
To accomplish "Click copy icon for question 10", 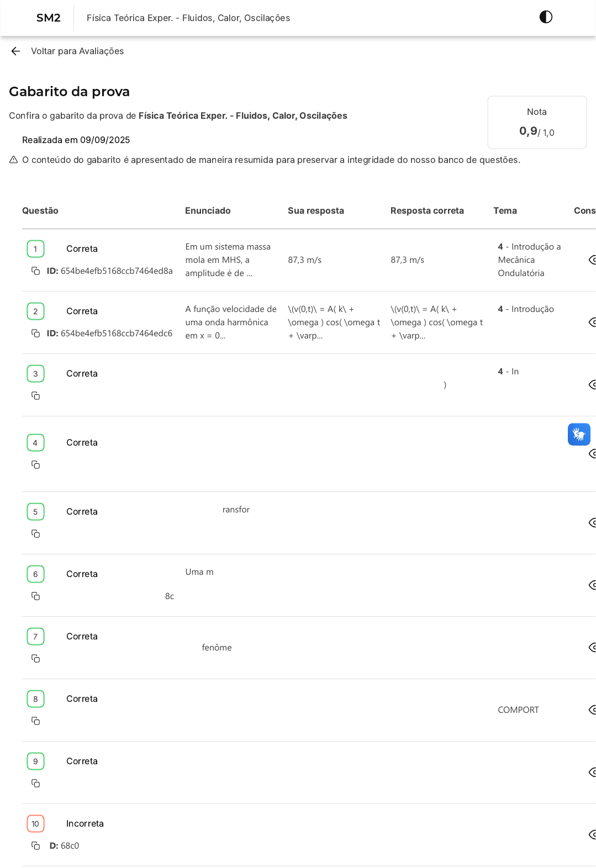I will click(36, 846).
